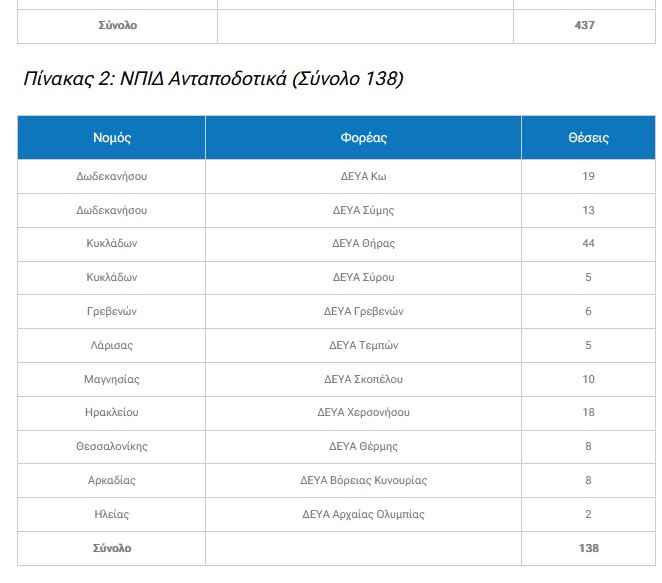The height and width of the screenshot is (583, 662).
Task: Select the Πίνακας 2 table title text
Action: [212, 79]
